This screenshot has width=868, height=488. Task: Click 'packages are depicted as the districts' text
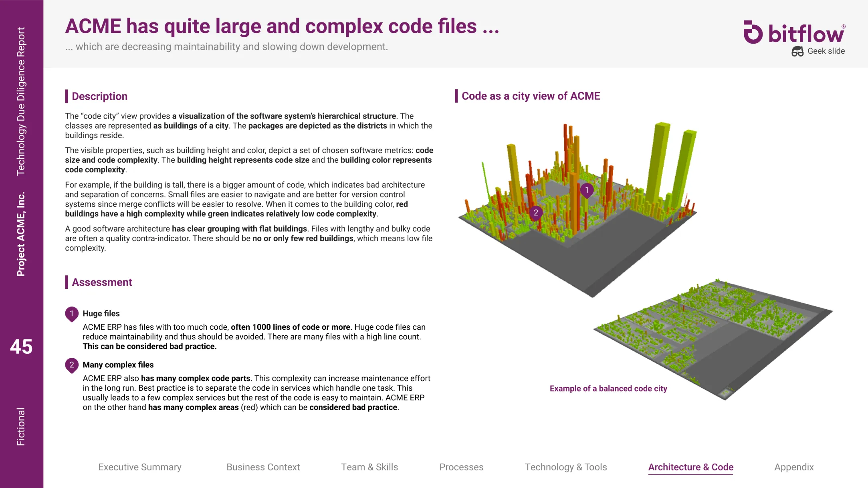[317, 126]
